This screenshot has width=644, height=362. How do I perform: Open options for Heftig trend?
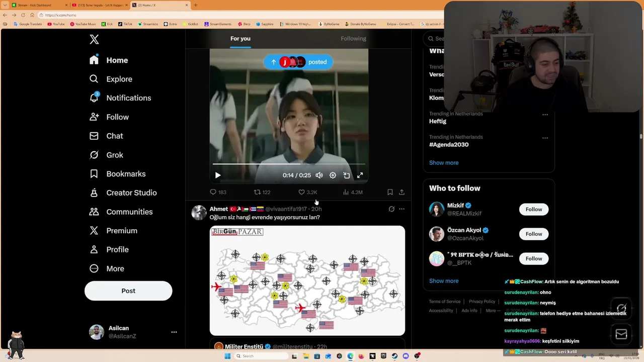point(545,115)
